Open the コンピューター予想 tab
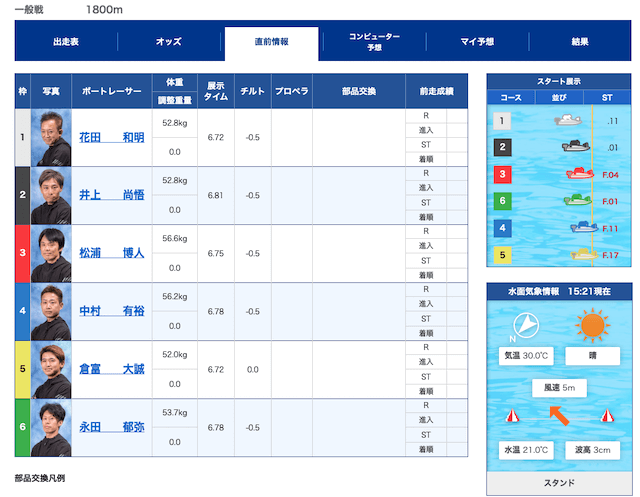Screen dimensions: 640x497 point(374,42)
